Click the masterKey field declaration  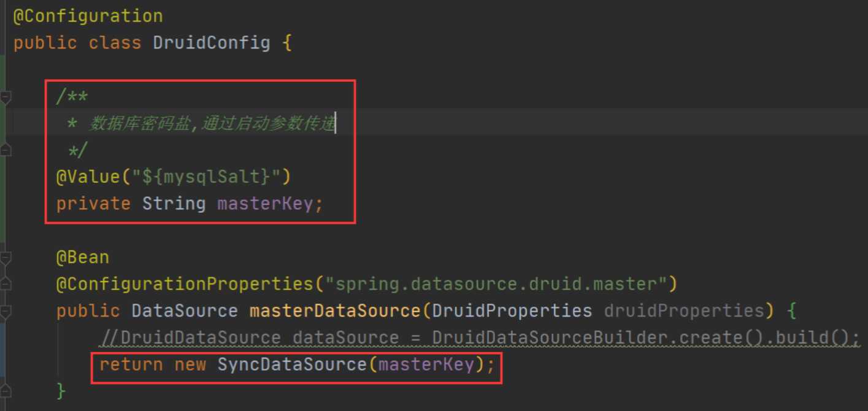(264, 204)
